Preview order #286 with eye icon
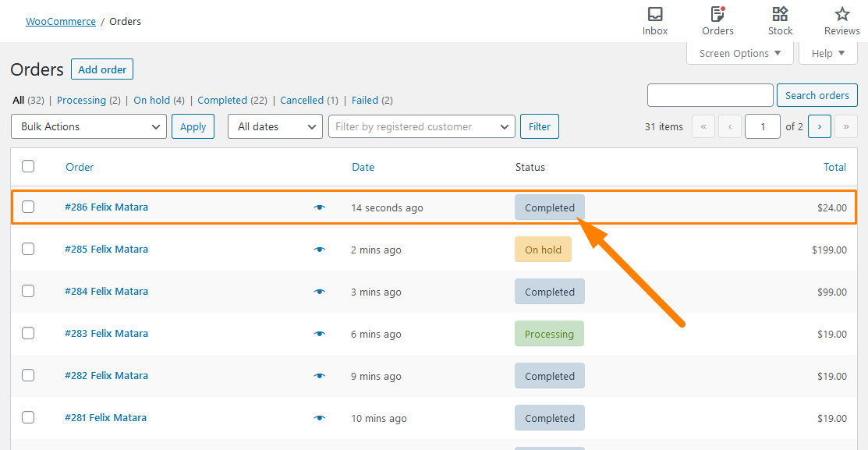Screen dimensions: 868x450 320,207
